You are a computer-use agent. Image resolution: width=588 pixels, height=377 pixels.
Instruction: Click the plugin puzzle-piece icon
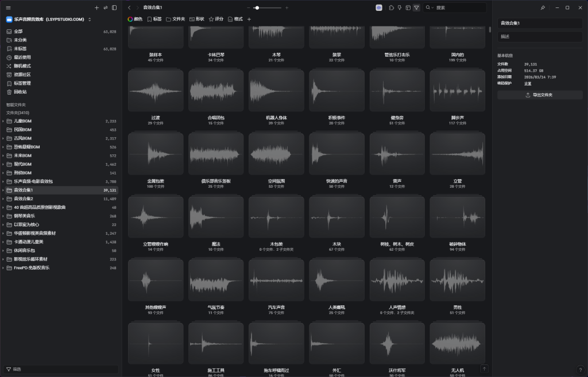point(391,7)
